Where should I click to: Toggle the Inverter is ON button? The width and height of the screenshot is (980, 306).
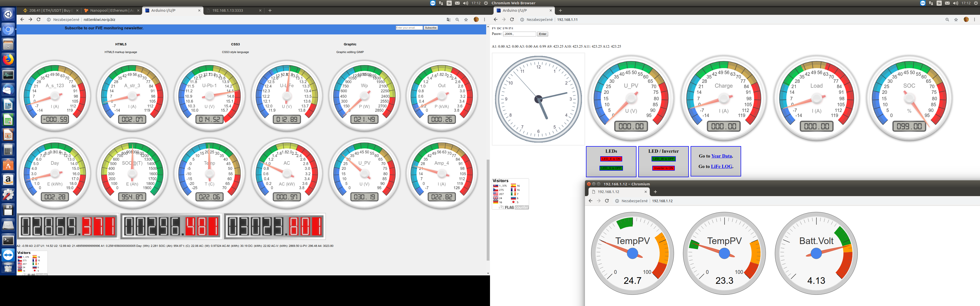pyautogui.click(x=663, y=168)
